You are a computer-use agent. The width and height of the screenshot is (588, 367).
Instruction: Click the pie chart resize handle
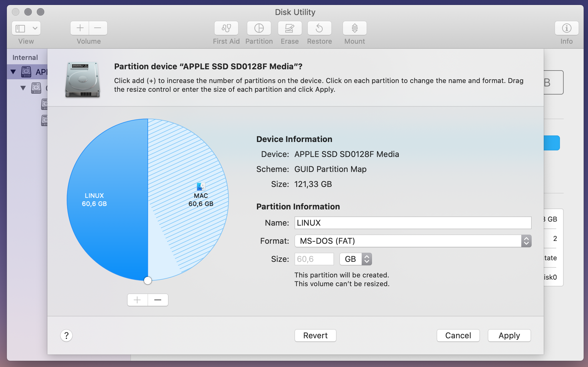[148, 281]
